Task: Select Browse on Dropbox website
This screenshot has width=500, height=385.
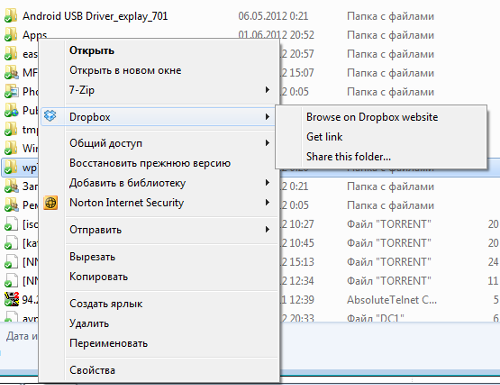Action: pos(372,117)
